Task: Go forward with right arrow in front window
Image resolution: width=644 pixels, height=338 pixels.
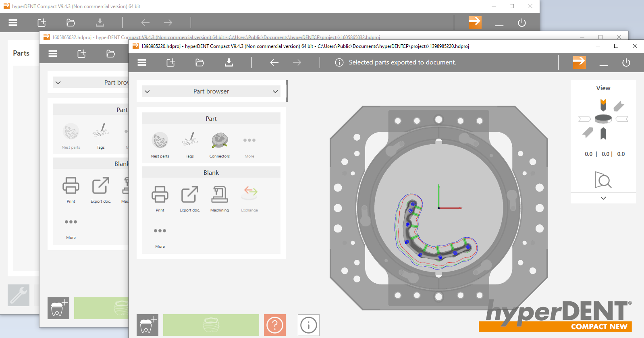Action: click(x=297, y=62)
